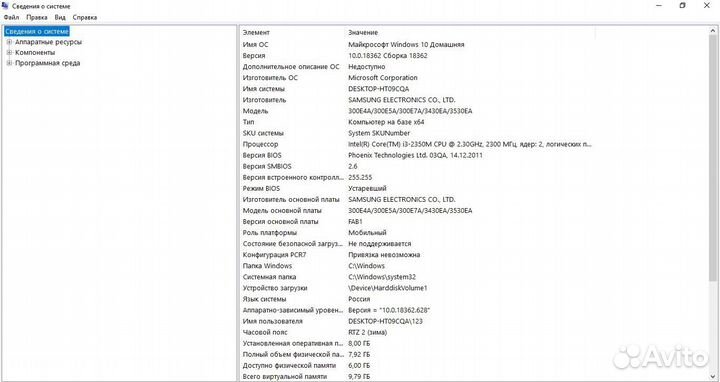This screenshot has width=720, height=382.
Task: Select Сведения о системе tree root
Action: tap(37, 31)
